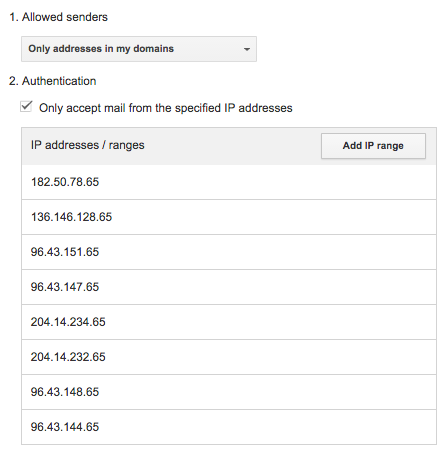Select the 182.50.78.65 IP row
The width and height of the screenshot is (445, 449).
click(x=229, y=182)
